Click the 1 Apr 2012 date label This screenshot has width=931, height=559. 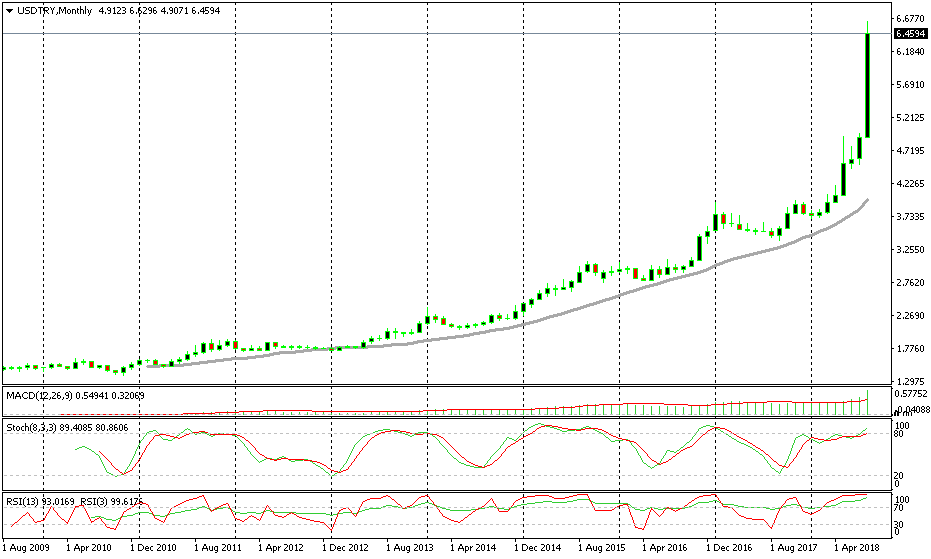click(x=281, y=547)
